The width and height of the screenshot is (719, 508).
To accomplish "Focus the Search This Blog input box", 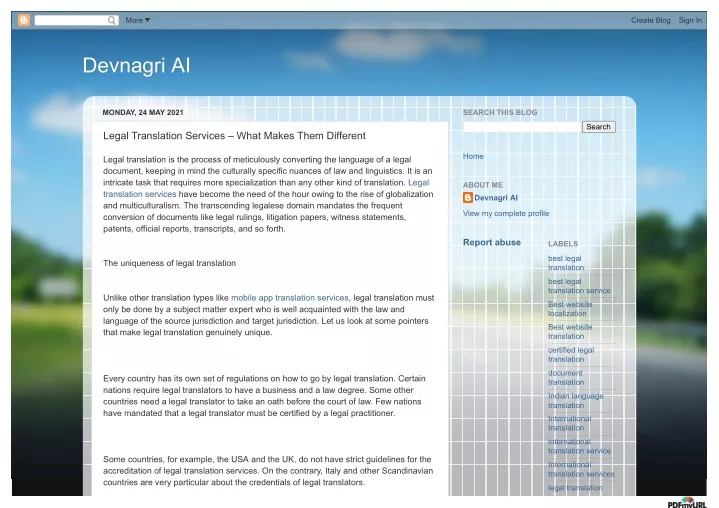I will pos(522,127).
